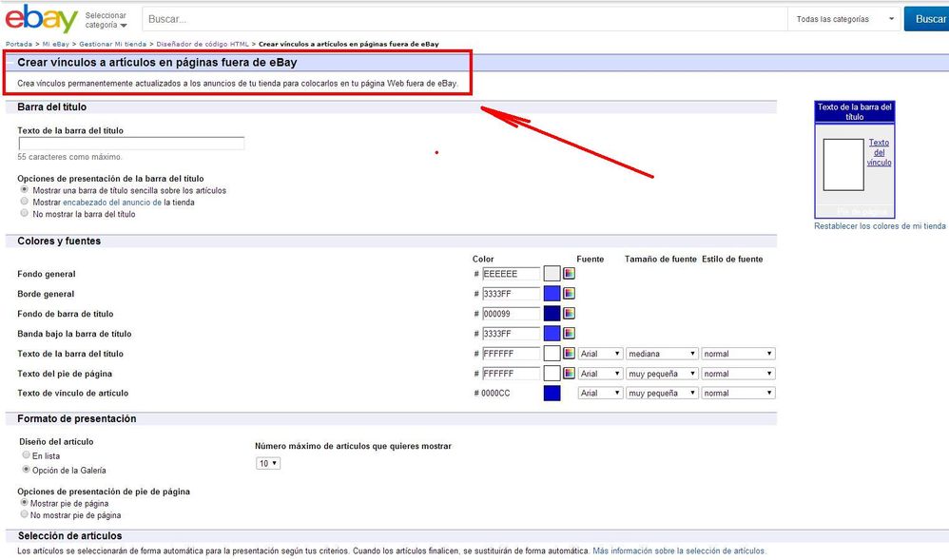949x560 pixels.
Task: Focus Fondo de barra de título hex field
Action: pyautogui.click(x=511, y=314)
